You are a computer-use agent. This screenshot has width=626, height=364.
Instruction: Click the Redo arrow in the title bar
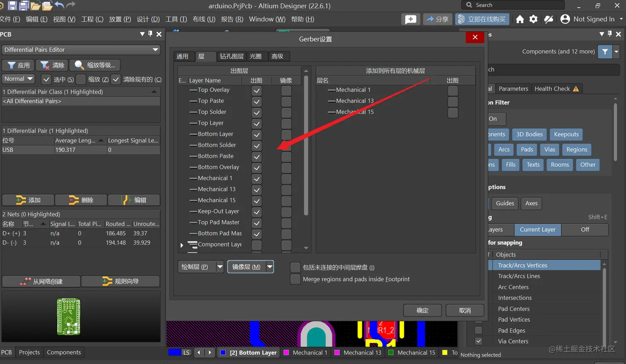coord(71,5)
